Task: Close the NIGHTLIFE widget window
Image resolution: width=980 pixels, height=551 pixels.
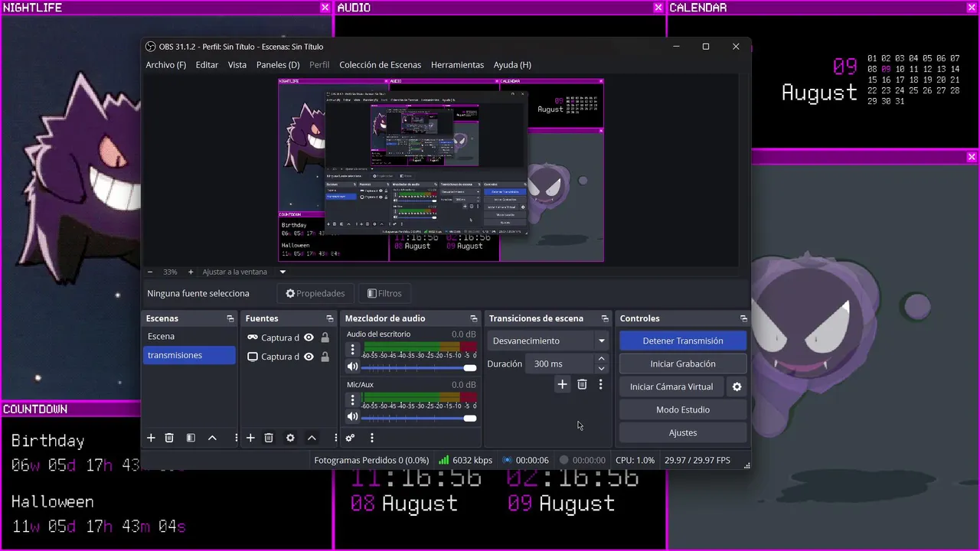Action: pyautogui.click(x=325, y=8)
